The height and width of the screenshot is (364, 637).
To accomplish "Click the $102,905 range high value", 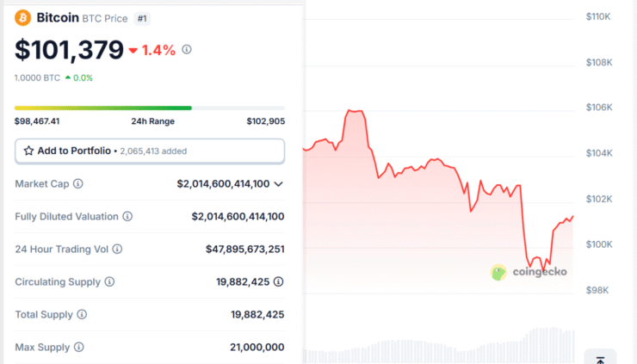I will coord(266,121).
